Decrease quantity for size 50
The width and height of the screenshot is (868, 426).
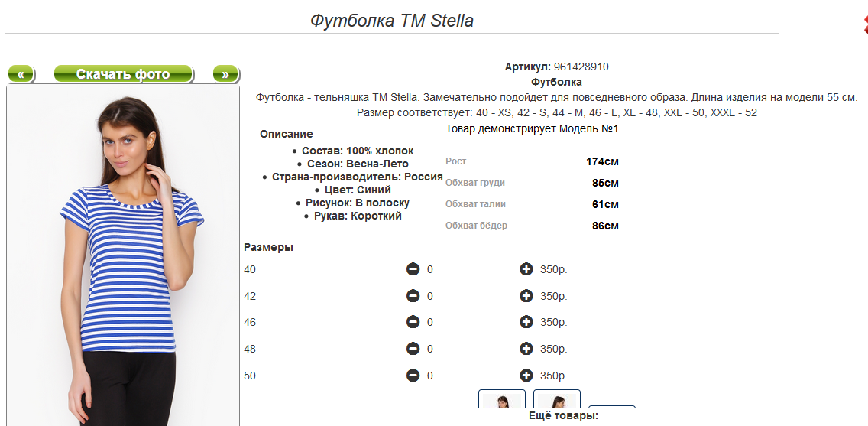413,376
